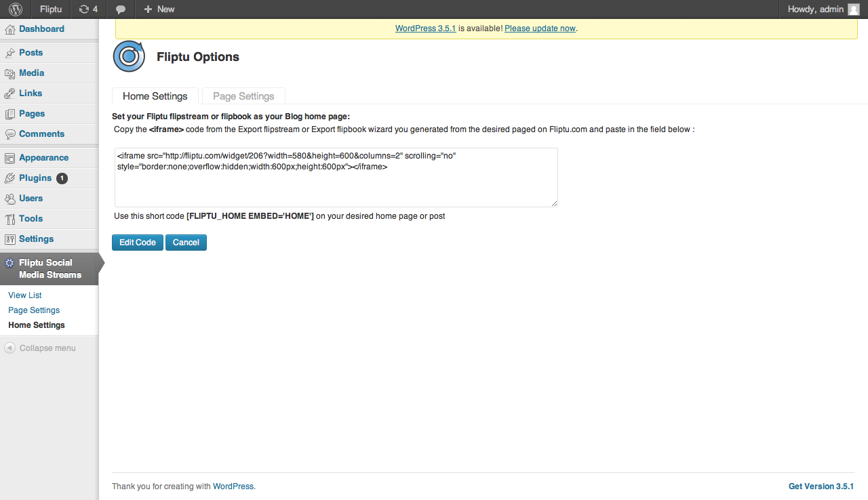Click into the iframe code text area
Image resolution: width=868 pixels, height=500 pixels.
[x=336, y=178]
